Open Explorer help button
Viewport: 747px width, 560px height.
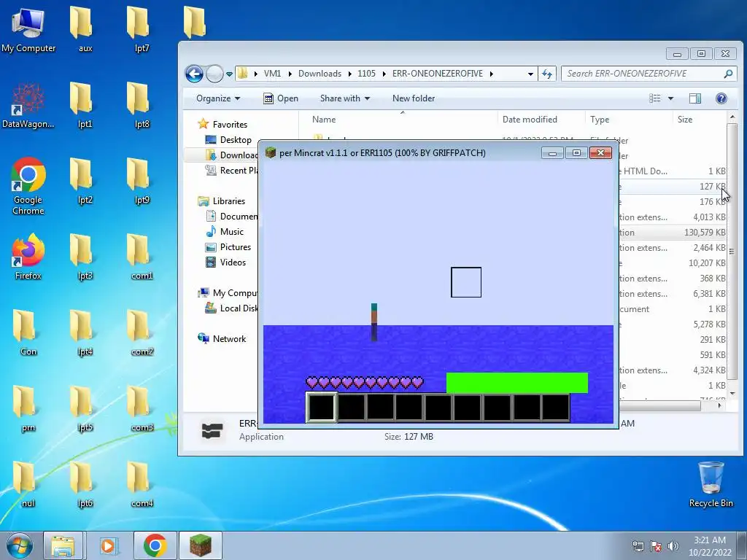721,98
